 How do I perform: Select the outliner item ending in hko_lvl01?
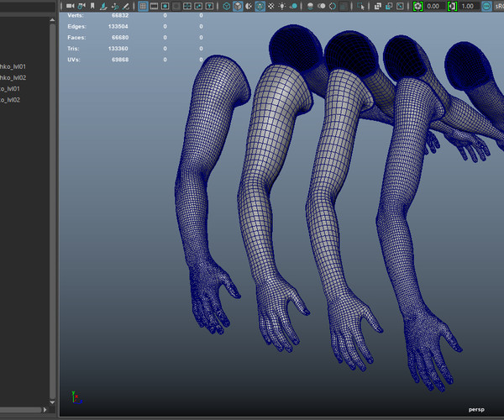click(x=14, y=66)
